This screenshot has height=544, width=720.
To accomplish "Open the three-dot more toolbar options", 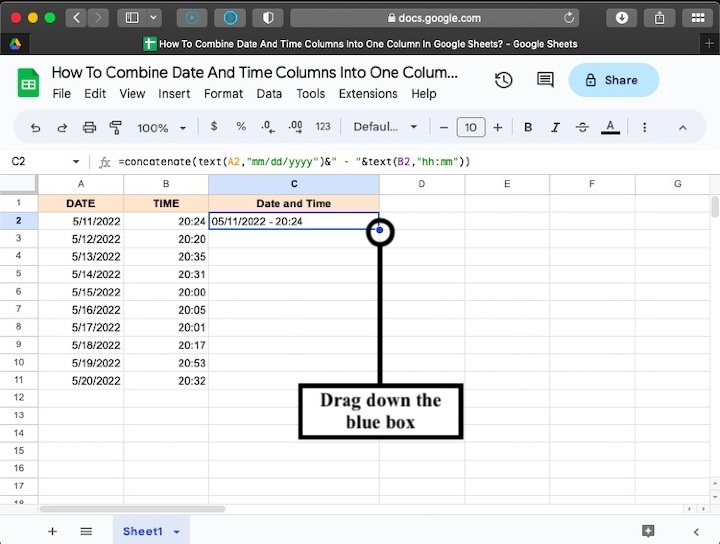I will (645, 127).
